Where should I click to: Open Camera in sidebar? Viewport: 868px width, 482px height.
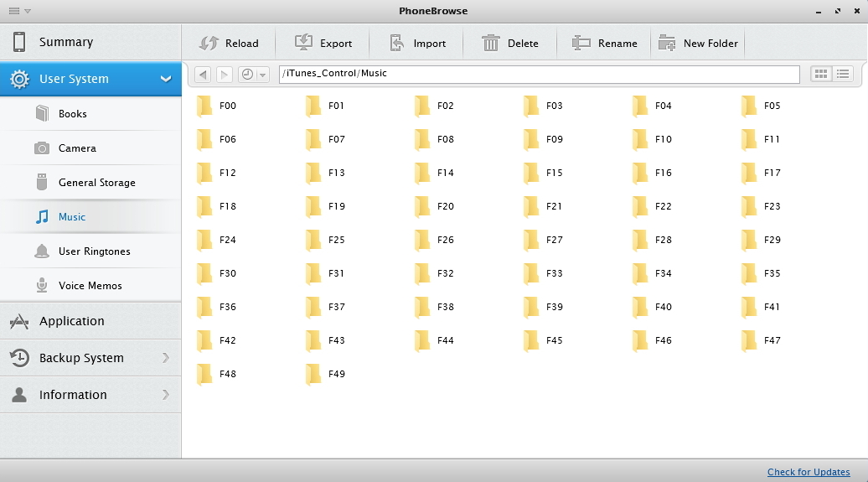tap(90, 148)
